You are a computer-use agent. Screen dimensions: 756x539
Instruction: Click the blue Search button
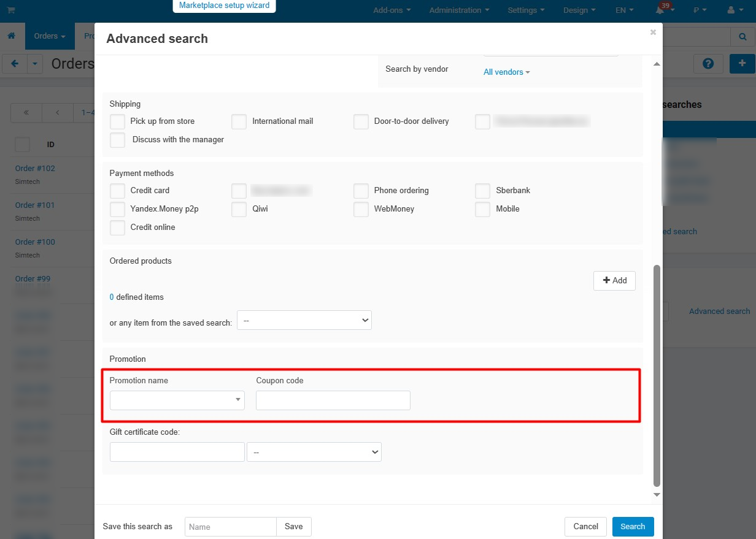633,527
